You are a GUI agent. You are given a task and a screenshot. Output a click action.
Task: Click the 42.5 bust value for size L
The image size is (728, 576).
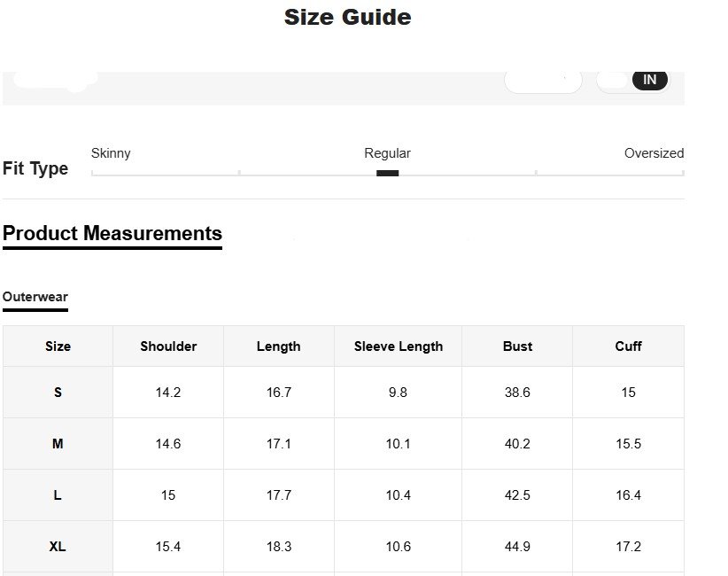tap(517, 495)
